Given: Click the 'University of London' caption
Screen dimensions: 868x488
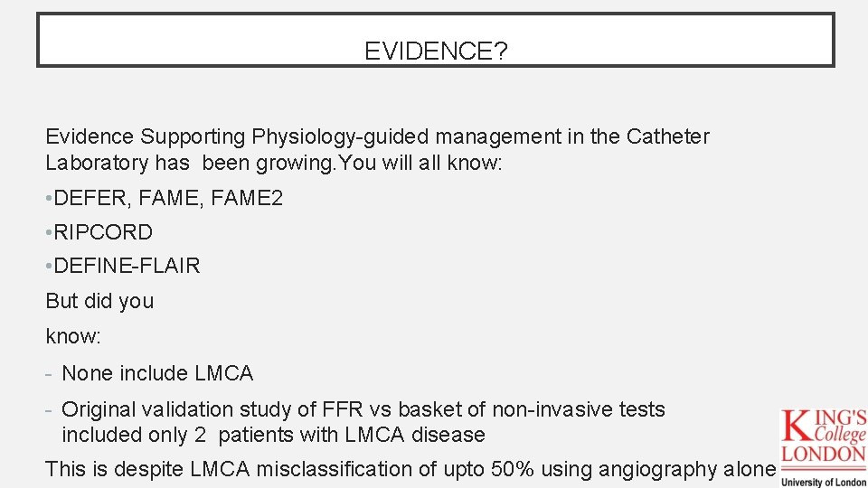Looking at the screenshot, I should click(x=824, y=482).
